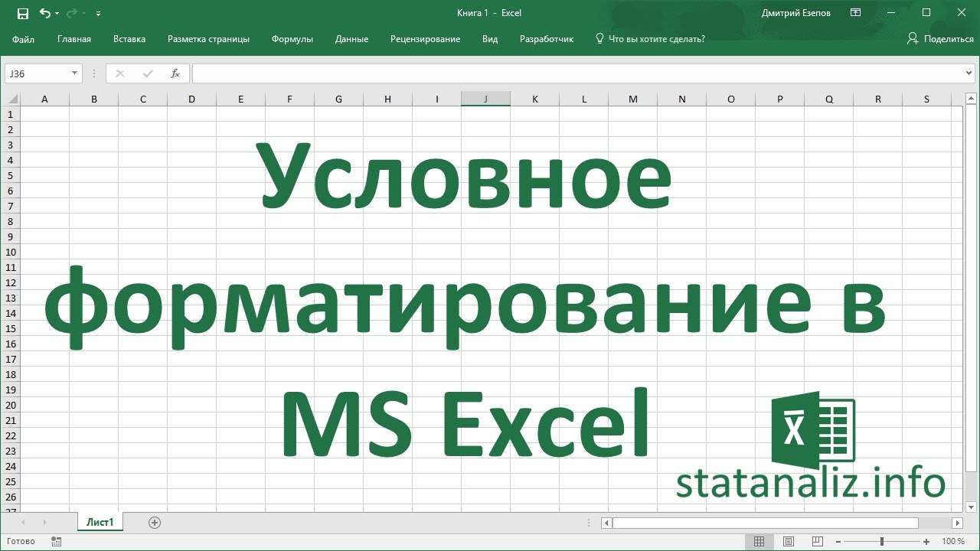The image size is (980, 551).
Task: Expand the formula bar with the chevron
Action: 970,73
